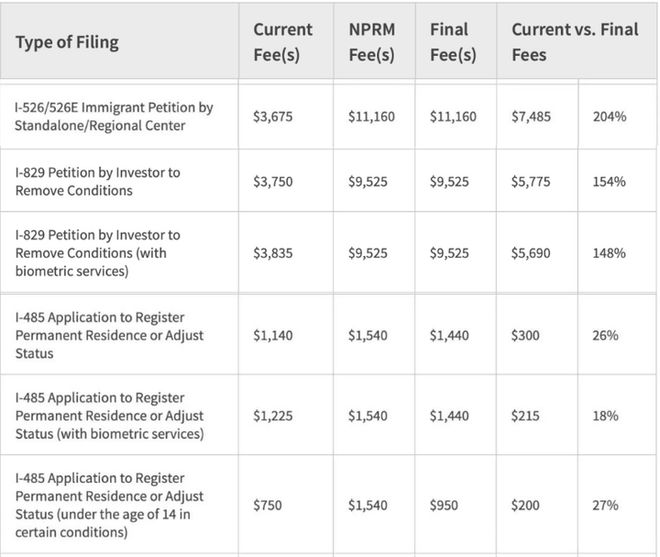Select the Current Fee(s) column header
The height and width of the screenshot is (557, 660).
point(283,42)
